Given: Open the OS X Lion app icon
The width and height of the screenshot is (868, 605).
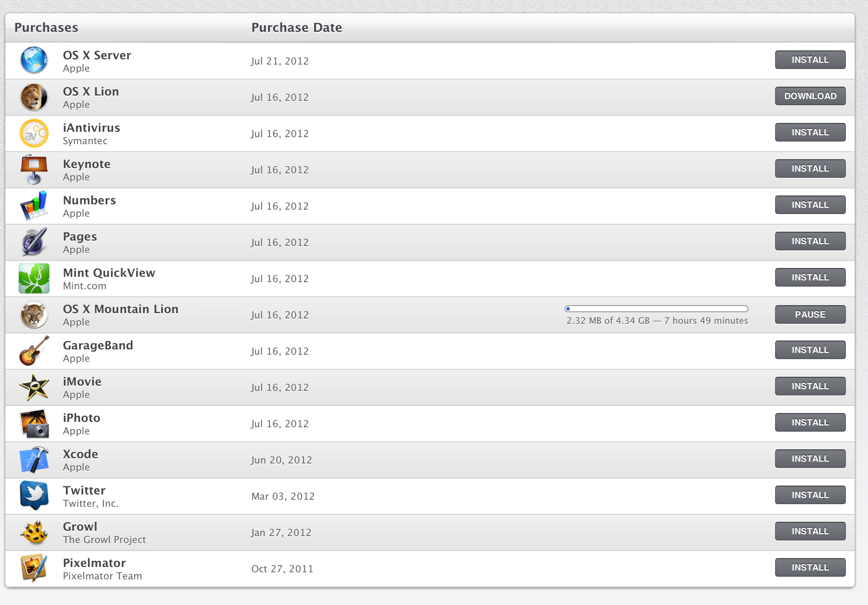Looking at the screenshot, I should (34, 97).
